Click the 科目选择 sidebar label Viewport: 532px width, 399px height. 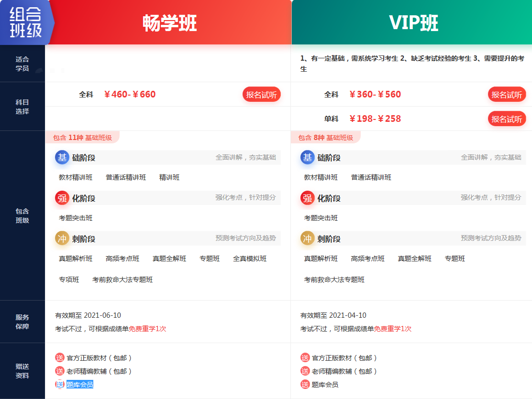click(x=22, y=107)
